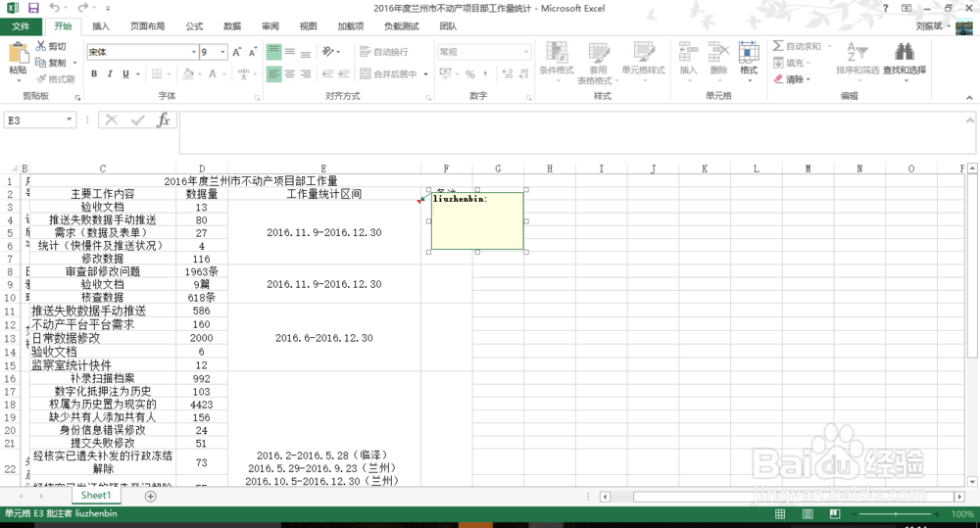Expand the formula bar chevron

click(969, 120)
